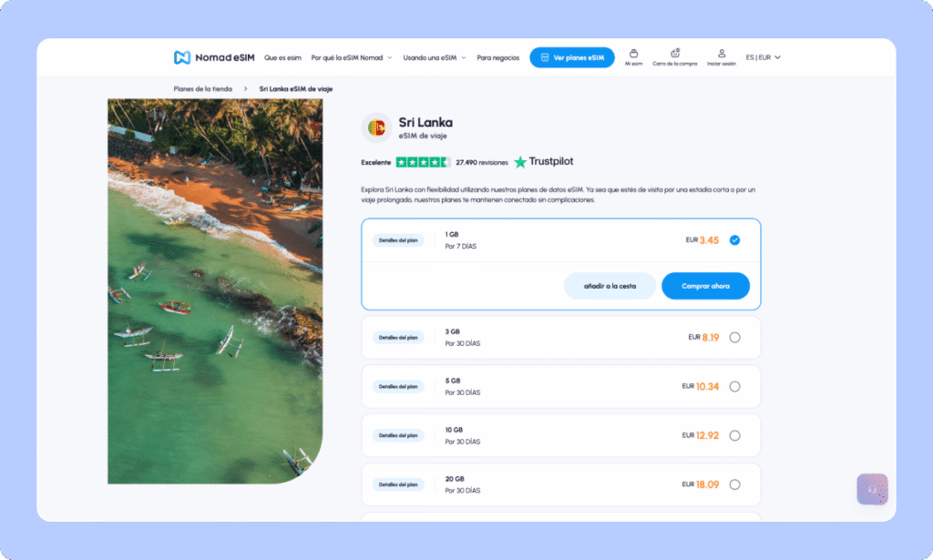
Task: Open the floating chat widget icon
Action: point(872,489)
